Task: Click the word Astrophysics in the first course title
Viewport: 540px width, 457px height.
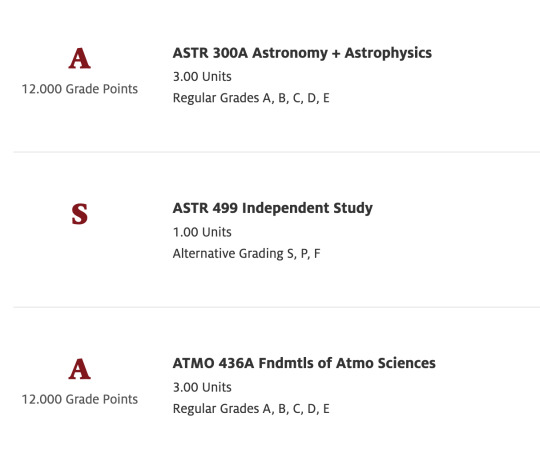Action: (x=388, y=53)
